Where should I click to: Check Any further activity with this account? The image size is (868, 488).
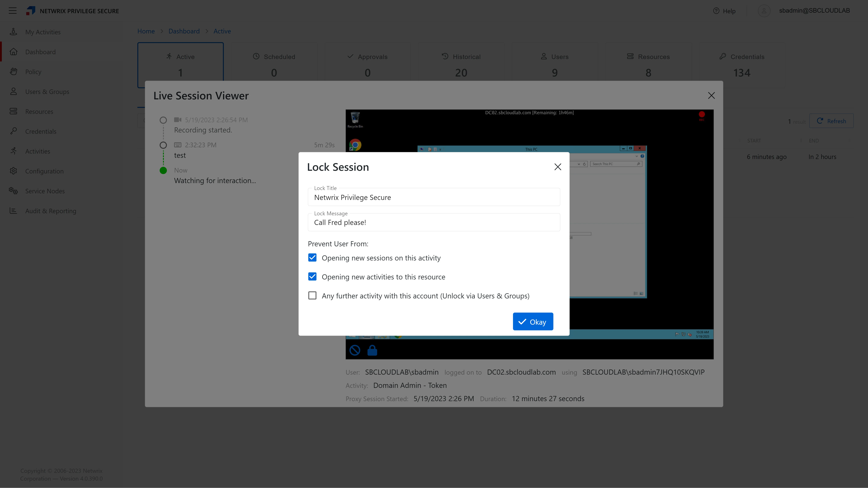[312, 295]
